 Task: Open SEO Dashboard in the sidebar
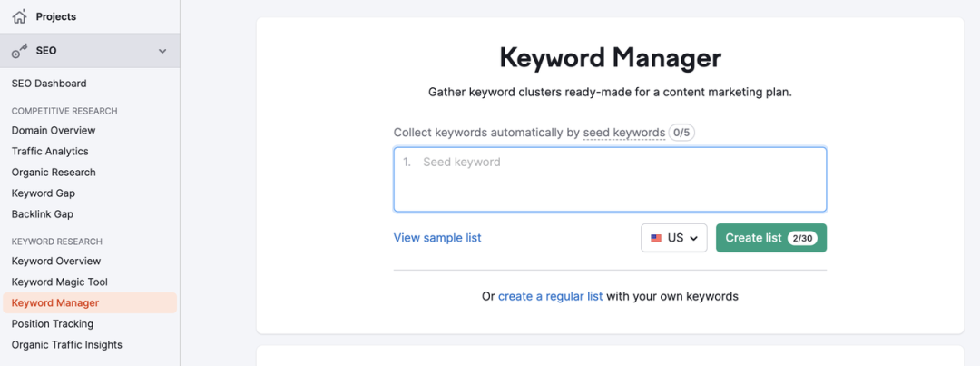(49, 84)
